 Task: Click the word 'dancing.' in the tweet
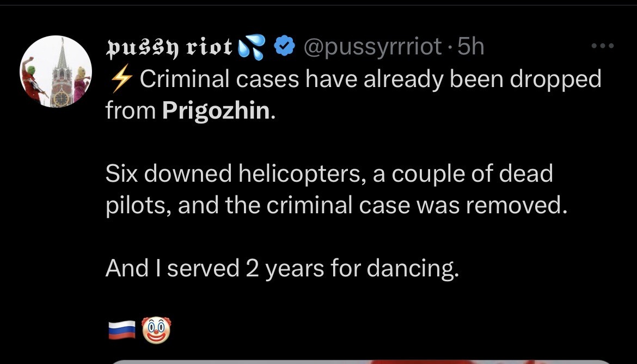413,268
